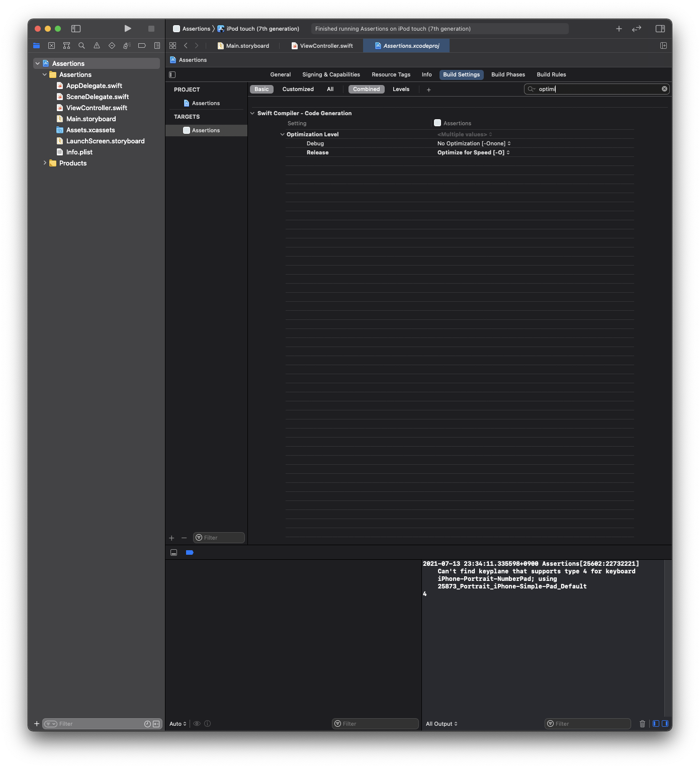This screenshot has width=700, height=768.
Task: Expand the Products folder
Action: (x=45, y=163)
